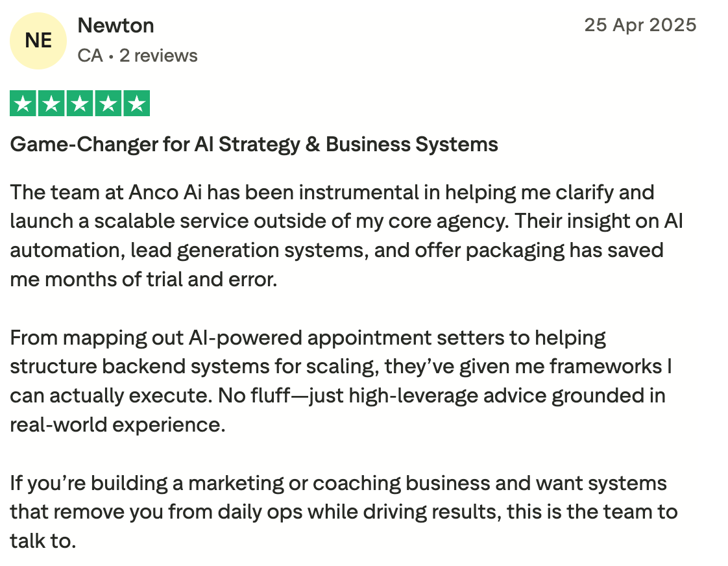Click the line "me months of trial and error."
Viewport: 728px width, 566px height.
[143, 280]
